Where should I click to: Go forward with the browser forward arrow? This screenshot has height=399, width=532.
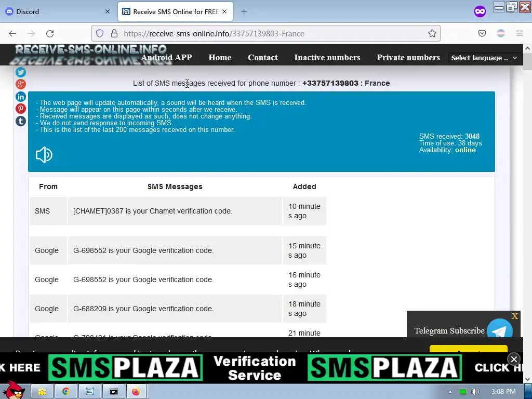(31, 34)
